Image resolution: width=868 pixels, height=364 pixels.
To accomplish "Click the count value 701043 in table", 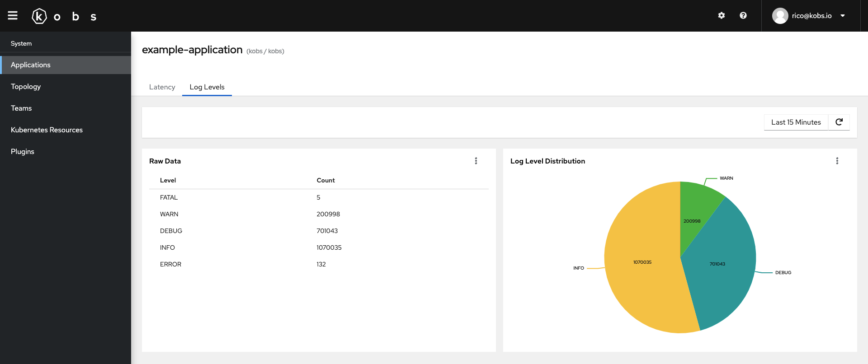I will tap(327, 231).
